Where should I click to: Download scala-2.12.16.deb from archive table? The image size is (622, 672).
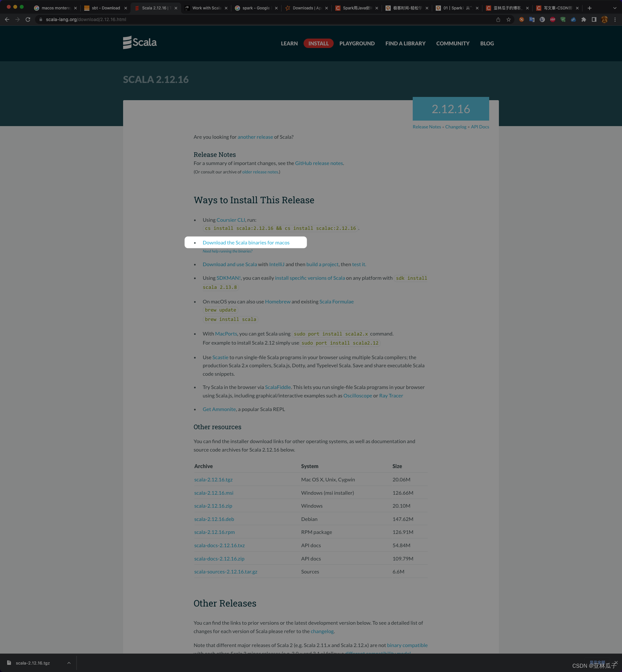tap(214, 519)
